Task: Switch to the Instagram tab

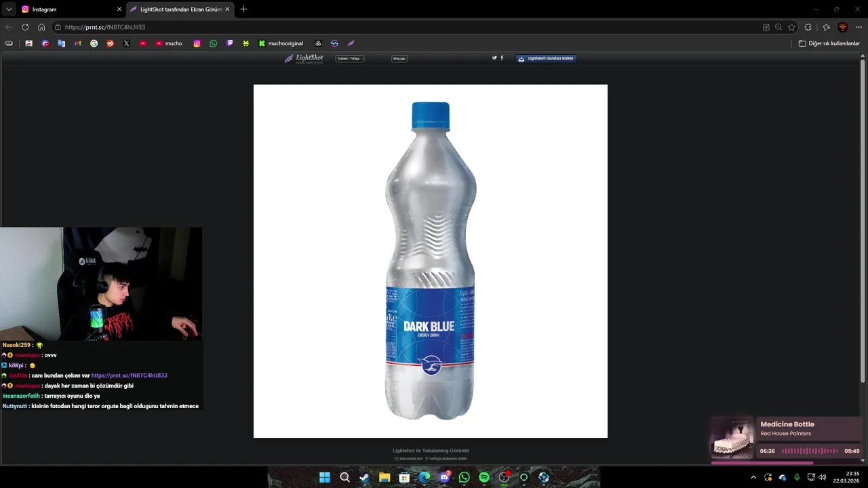Action: 71,9
